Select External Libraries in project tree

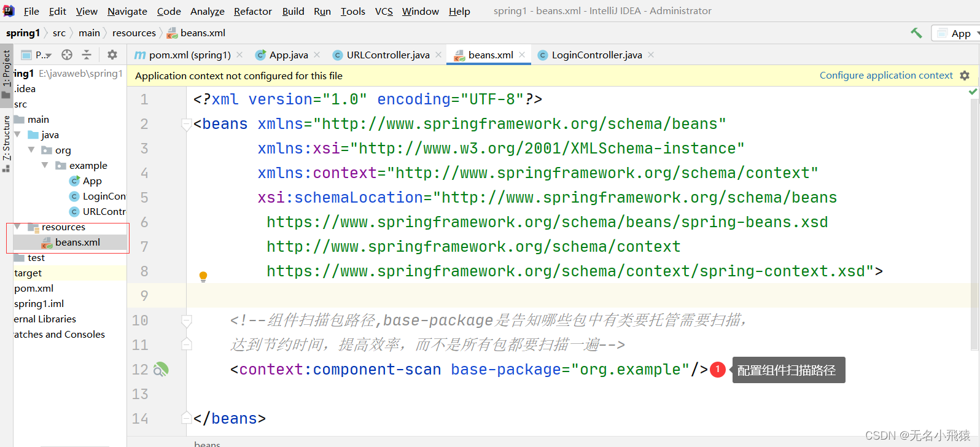tap(45, 319)
